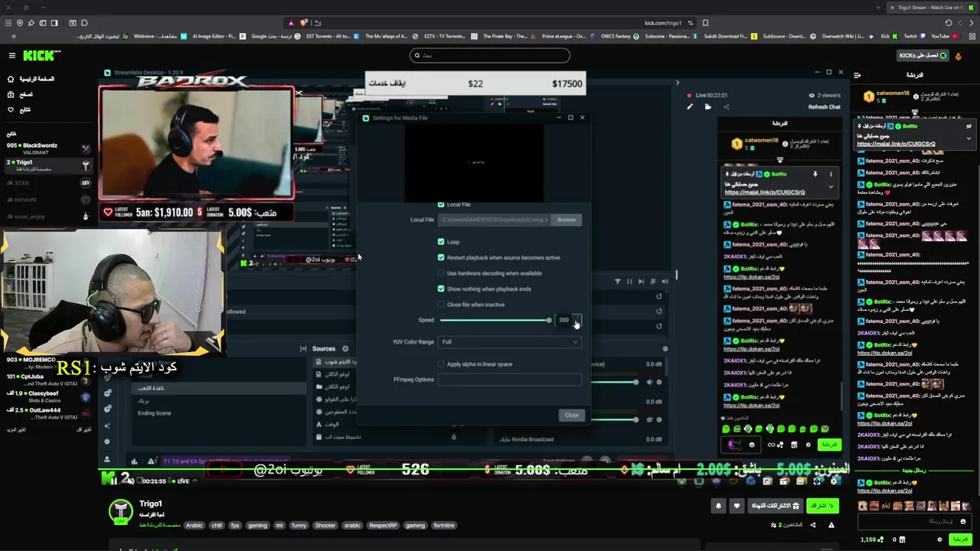This screenshot has height=551, width=980.
Task: Open The Pirate Bay bookmark
Action: (505, 36)
